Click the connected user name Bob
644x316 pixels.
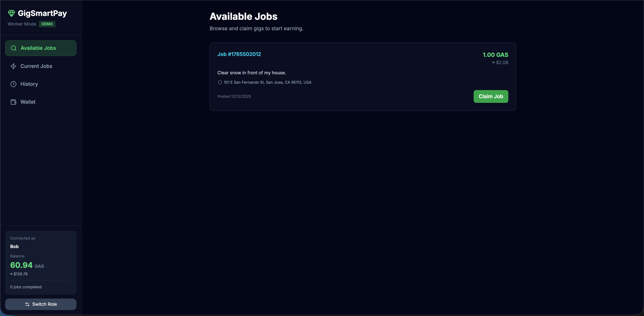(x=14, y=247)
